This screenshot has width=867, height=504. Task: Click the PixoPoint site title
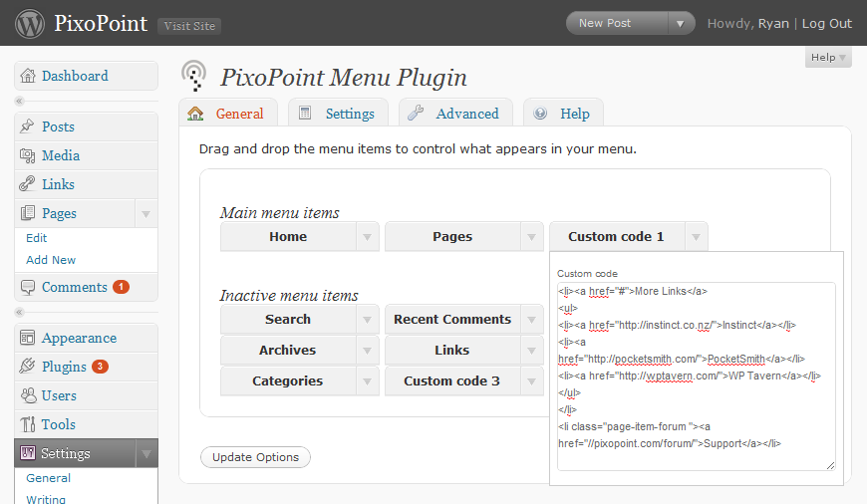(101, 23)
